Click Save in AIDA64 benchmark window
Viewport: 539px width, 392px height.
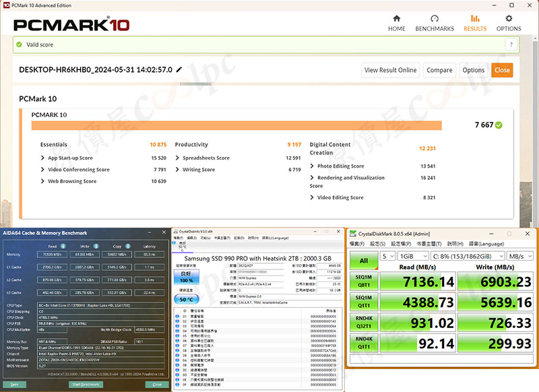click(14, 385)
